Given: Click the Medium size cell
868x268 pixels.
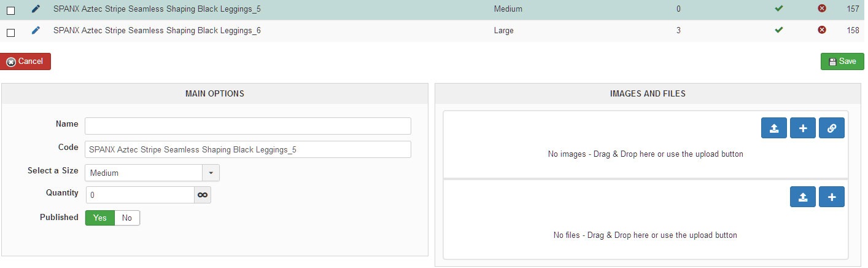Looking at the screenshot, I should (508, 9).
